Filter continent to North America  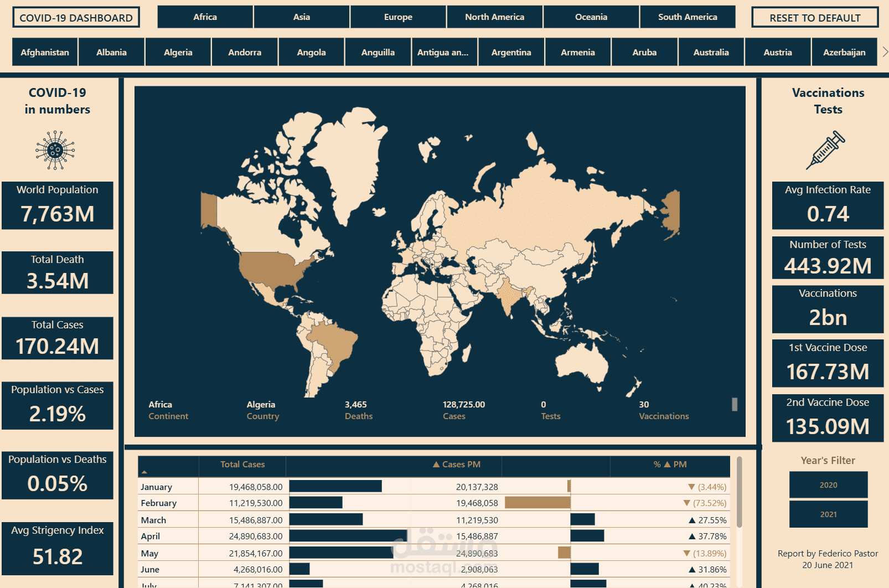coord(494,17)
